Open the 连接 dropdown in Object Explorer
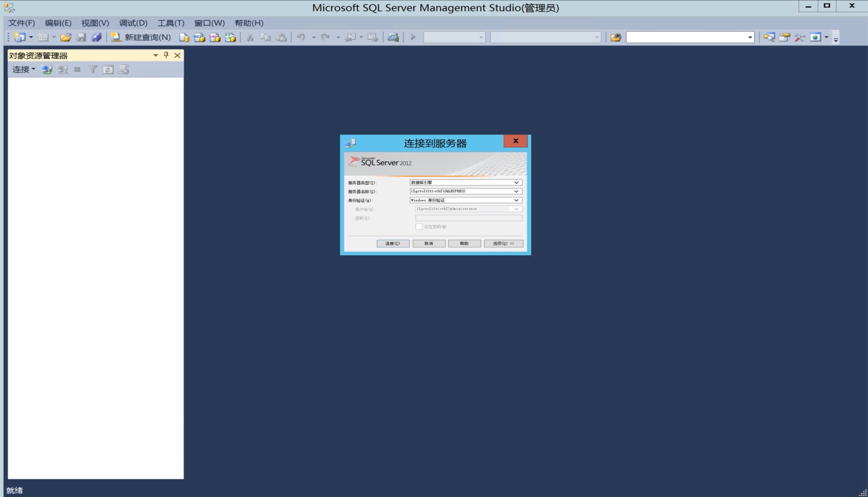The width and height of the screenshot is (868, 497). (x=23, y=70)
